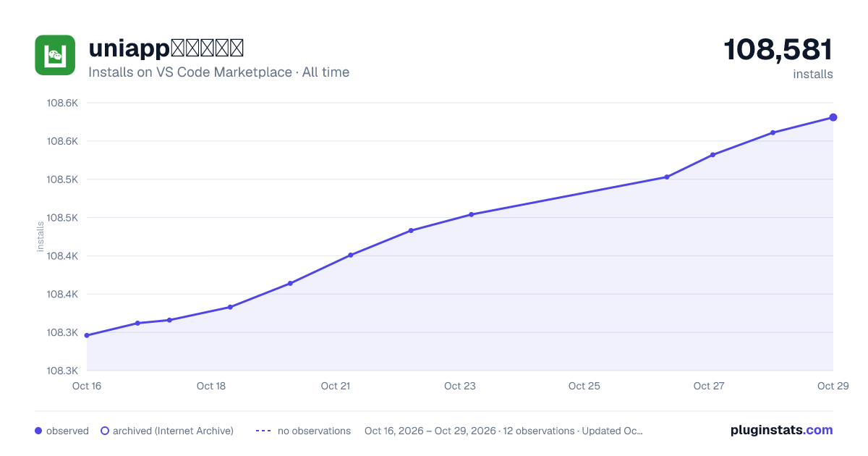Click the uniapp plugin title heading

[166, 48]
